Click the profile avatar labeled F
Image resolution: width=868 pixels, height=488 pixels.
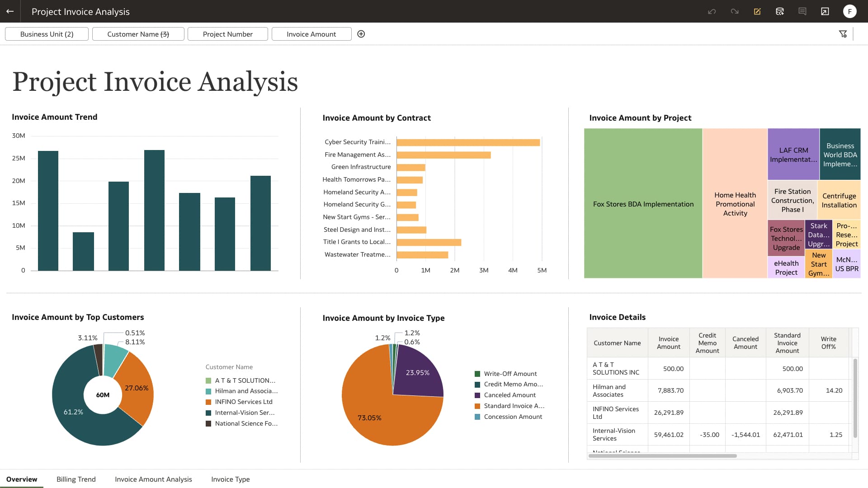pyautogui.click(x=850, y=11)
